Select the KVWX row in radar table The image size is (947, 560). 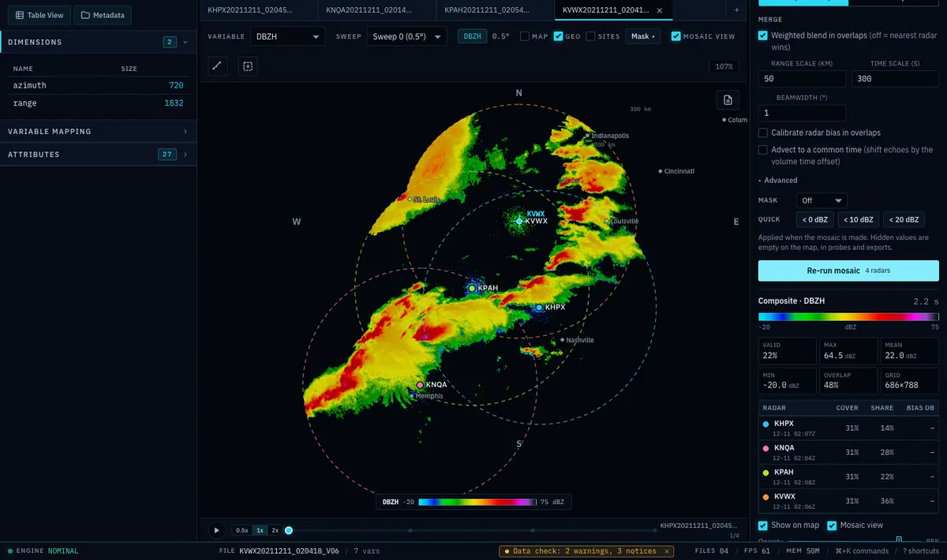tap(848, 501)
